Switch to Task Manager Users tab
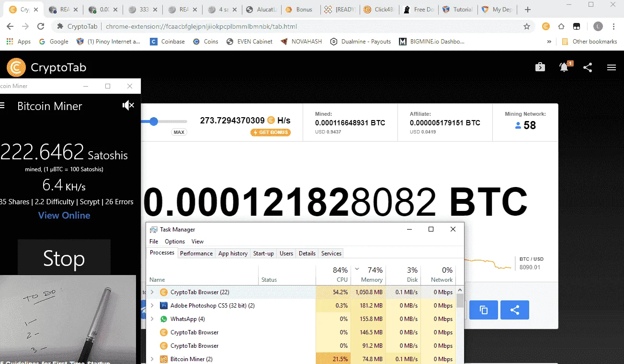Viewport: 624px width, 364px height. pyautogui.click(x=286, y=254)
